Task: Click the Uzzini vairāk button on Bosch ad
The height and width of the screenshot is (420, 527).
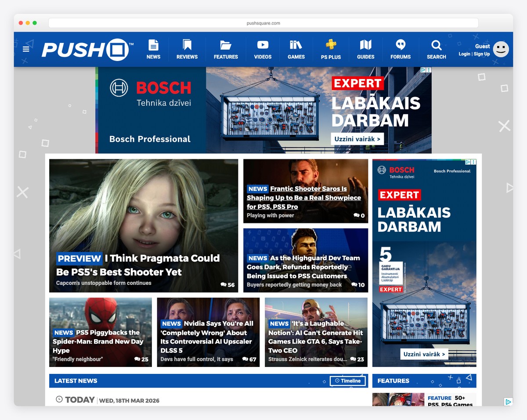Action: point(357,139)
